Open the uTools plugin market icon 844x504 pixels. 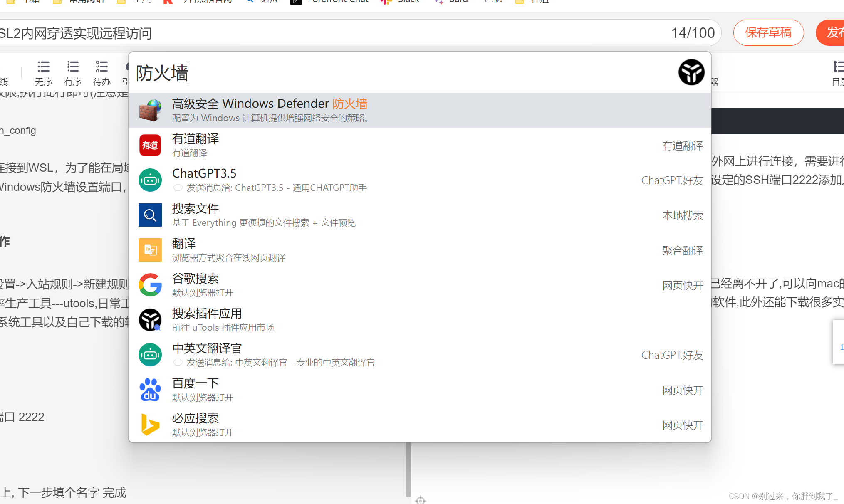[x=150, y=320]
